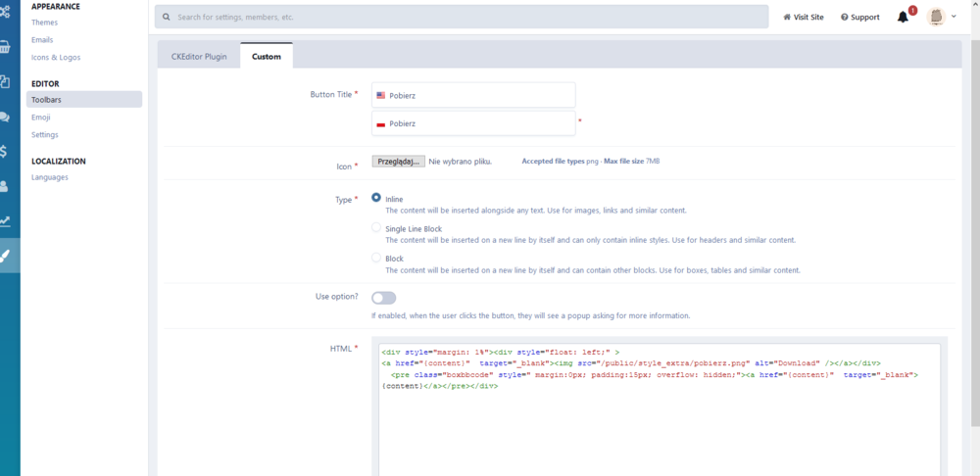Enable the Use option toggle
Screen dimensions: 980x476
tap(383, 298)
